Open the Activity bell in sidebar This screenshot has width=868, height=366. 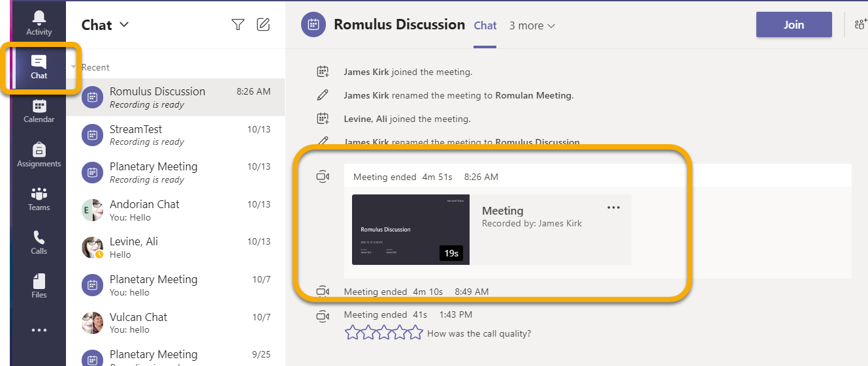point(39,23)
